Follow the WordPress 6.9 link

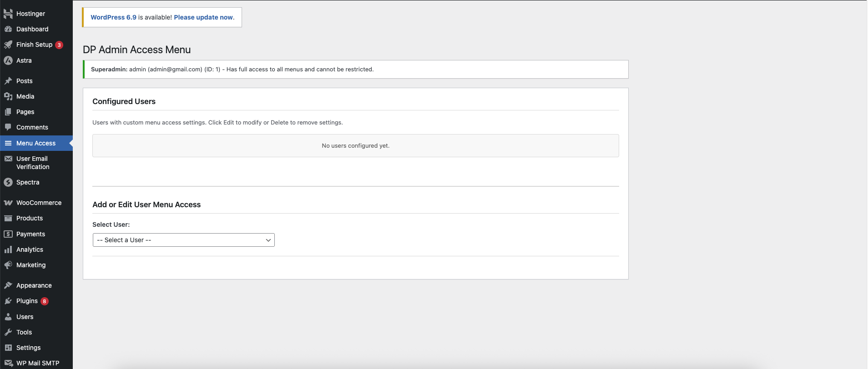(113, 17)
